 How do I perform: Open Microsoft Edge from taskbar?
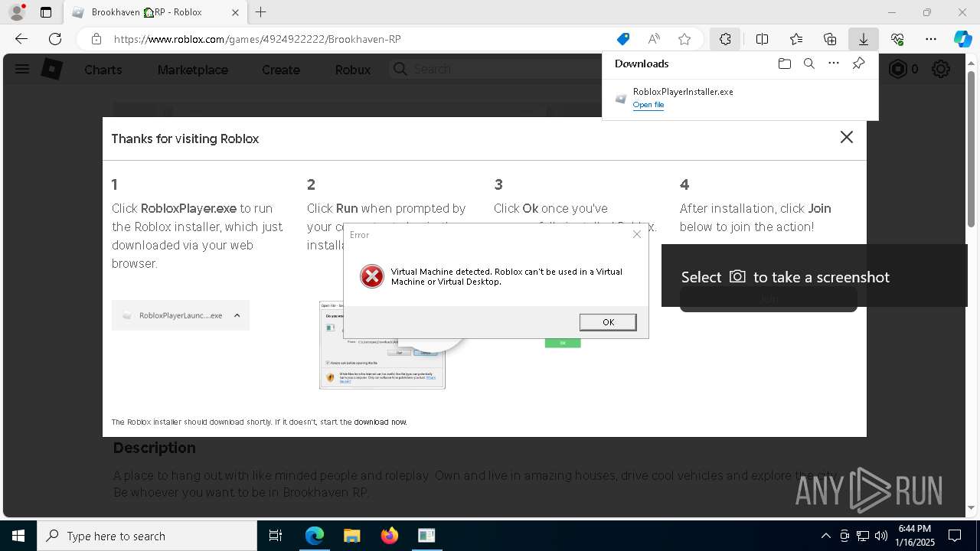(x=315, y=536)
